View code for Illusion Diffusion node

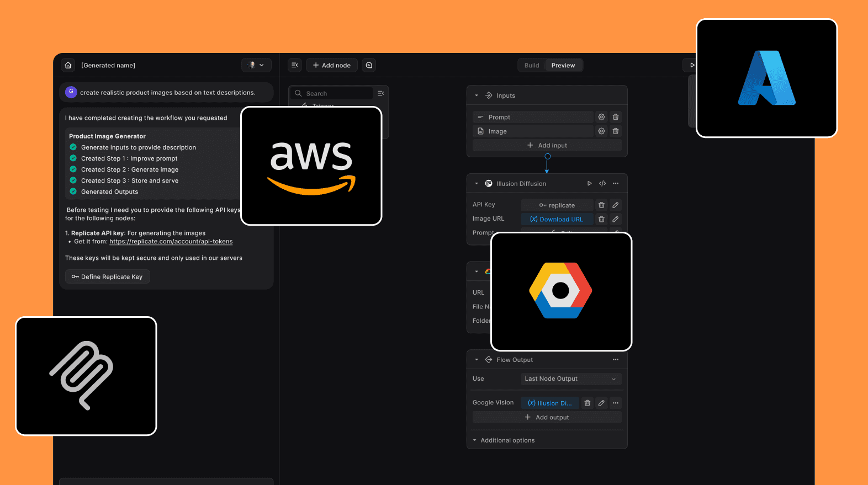point(602,184)
